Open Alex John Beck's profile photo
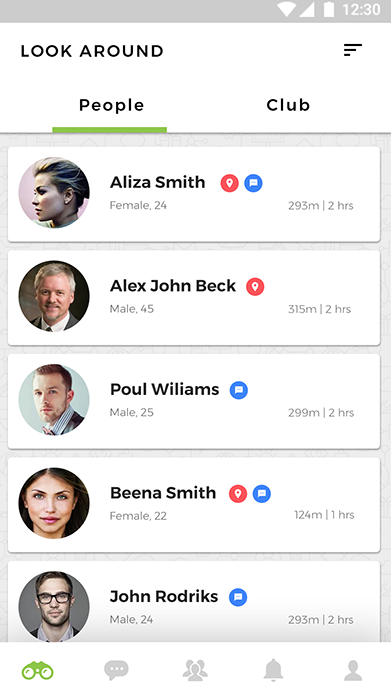 54,296
